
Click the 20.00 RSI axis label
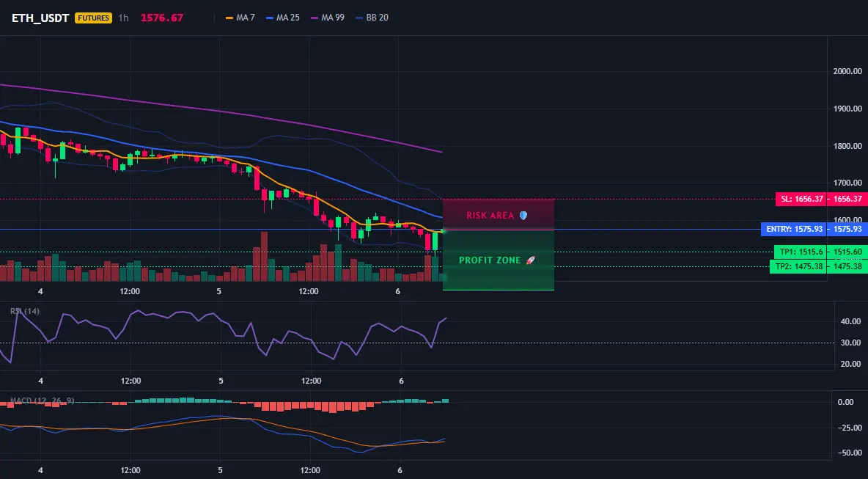[x=850, y=364]
